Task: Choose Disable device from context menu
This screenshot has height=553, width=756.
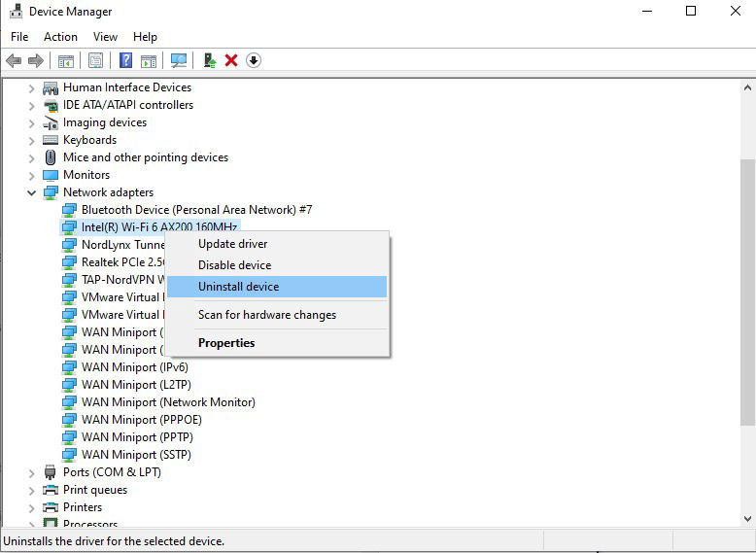Action: click(277, 265)
